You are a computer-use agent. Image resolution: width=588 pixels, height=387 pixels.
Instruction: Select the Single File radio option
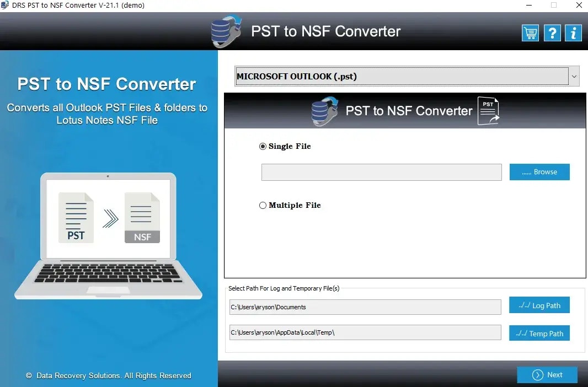coord(285,146)
